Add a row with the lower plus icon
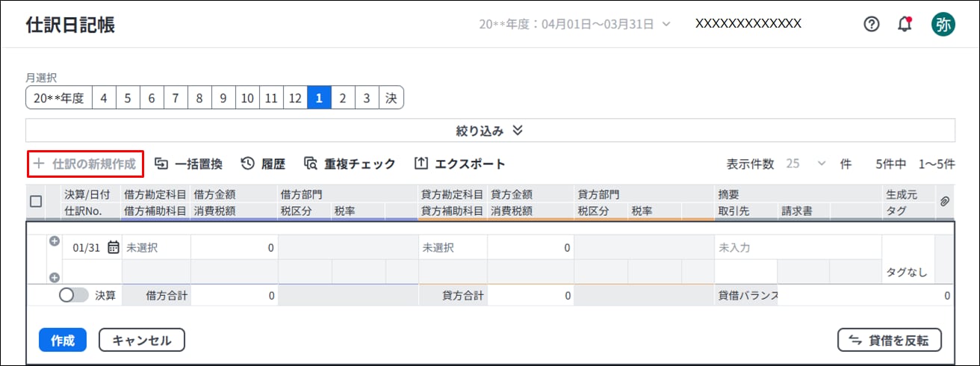 pyautogui.click(x=54, y=278)
